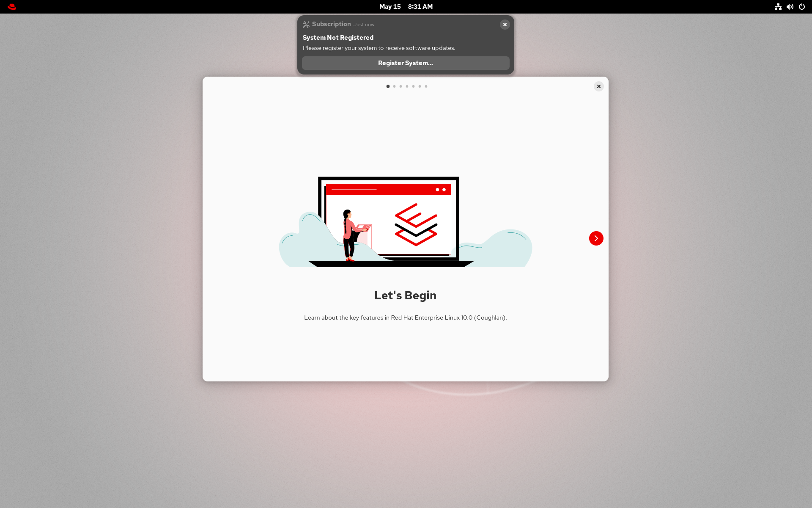Jump to the fifth tour page dot

(x=413, y=86)
